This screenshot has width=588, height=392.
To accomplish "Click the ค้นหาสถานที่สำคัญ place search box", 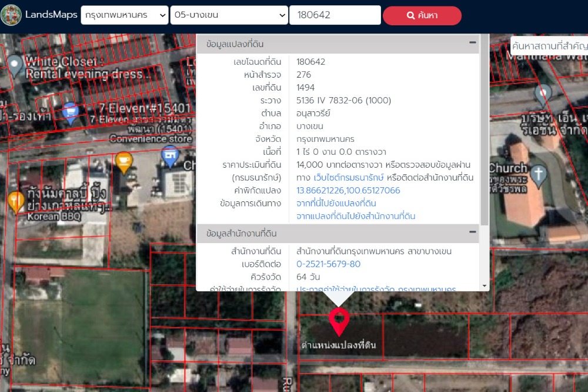I will tap(549, 46).
